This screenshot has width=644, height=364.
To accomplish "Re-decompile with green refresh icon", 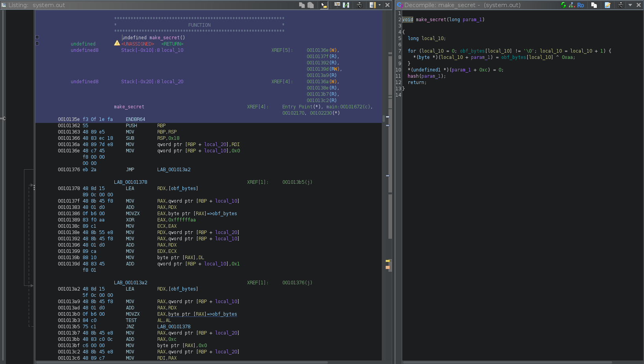I will pos(563,5).
